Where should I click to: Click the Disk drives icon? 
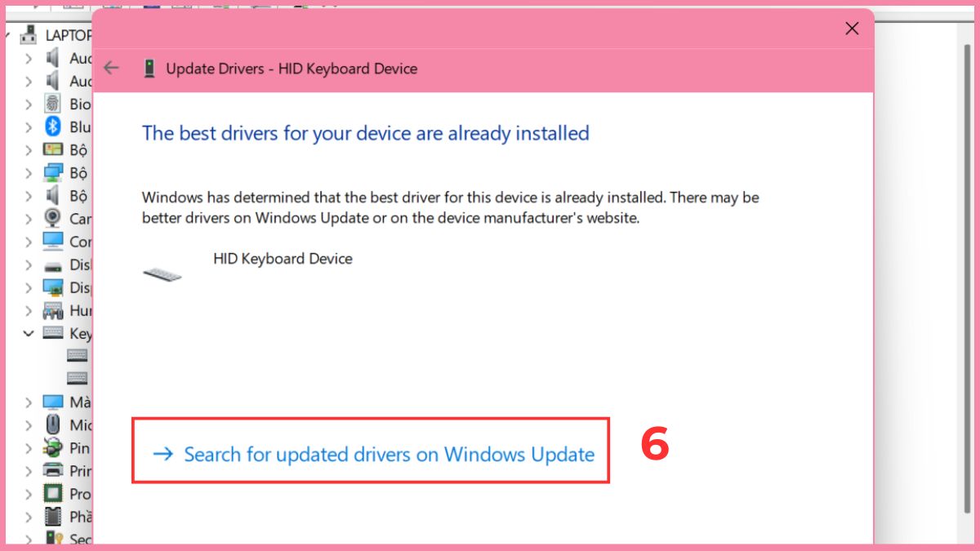53,264
